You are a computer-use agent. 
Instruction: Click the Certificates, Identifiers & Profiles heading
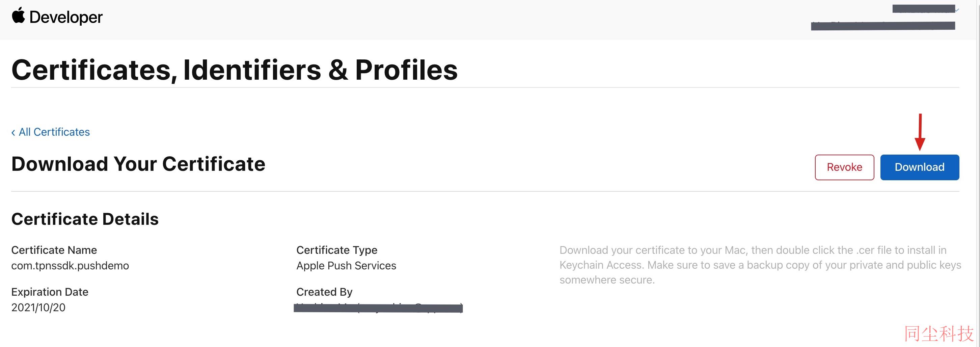[234, 70]
